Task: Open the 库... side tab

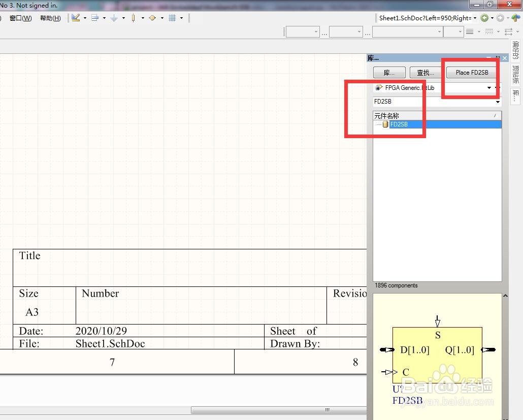Action: (x=516, y=96)
